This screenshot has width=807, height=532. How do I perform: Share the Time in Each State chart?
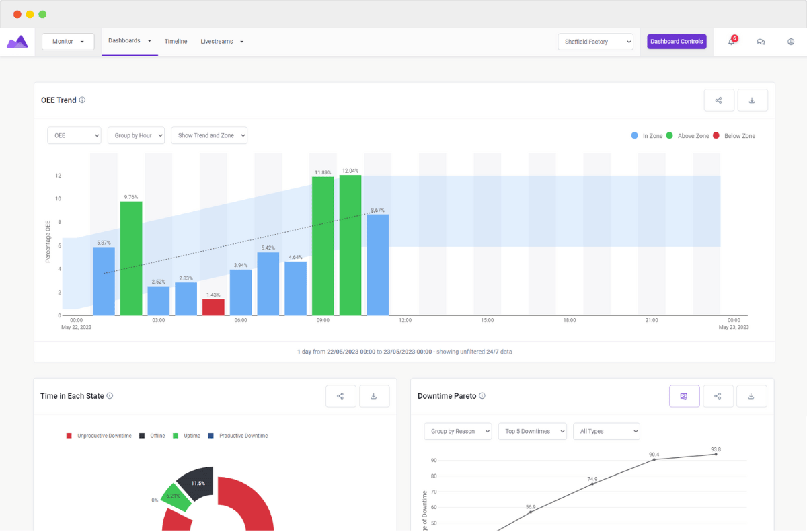(x=341, y=396)
